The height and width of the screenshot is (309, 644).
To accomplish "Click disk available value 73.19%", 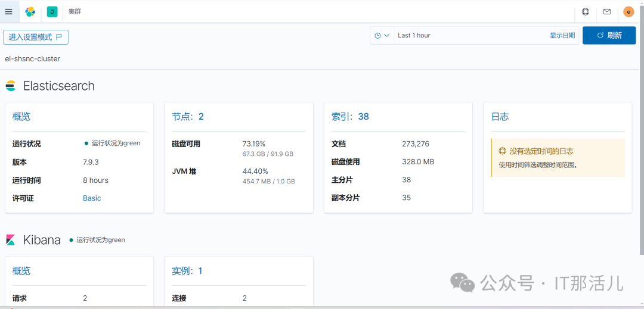I will tap(254, 144).
